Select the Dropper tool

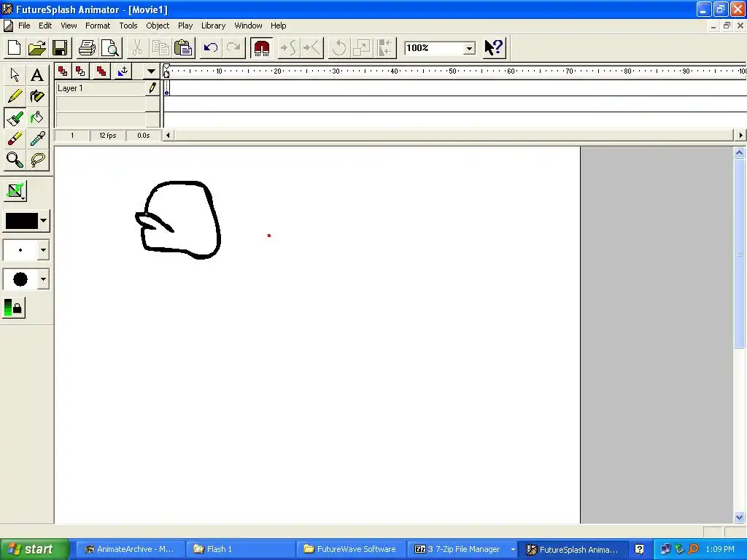[36, 139]
